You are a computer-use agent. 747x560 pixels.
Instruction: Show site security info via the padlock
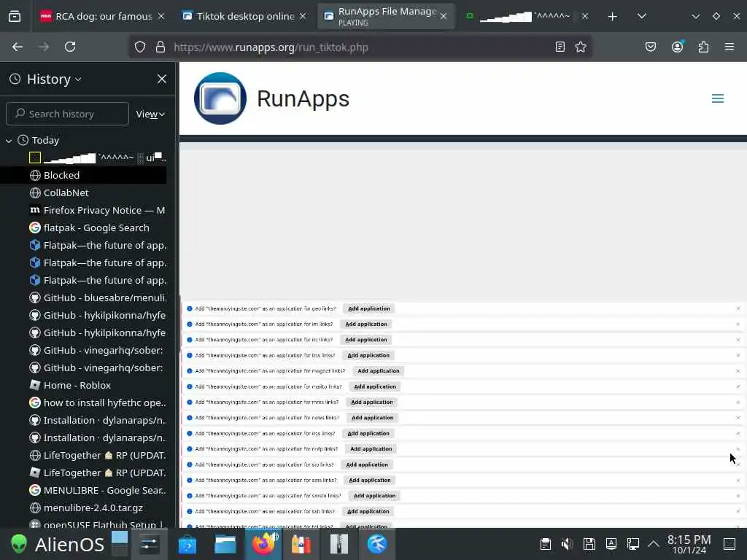(160, 47)
